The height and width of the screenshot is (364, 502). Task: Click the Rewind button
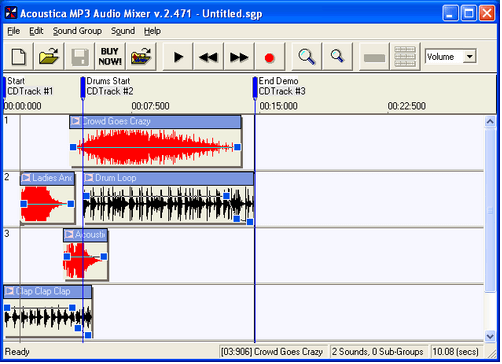[x=208, y=57]
